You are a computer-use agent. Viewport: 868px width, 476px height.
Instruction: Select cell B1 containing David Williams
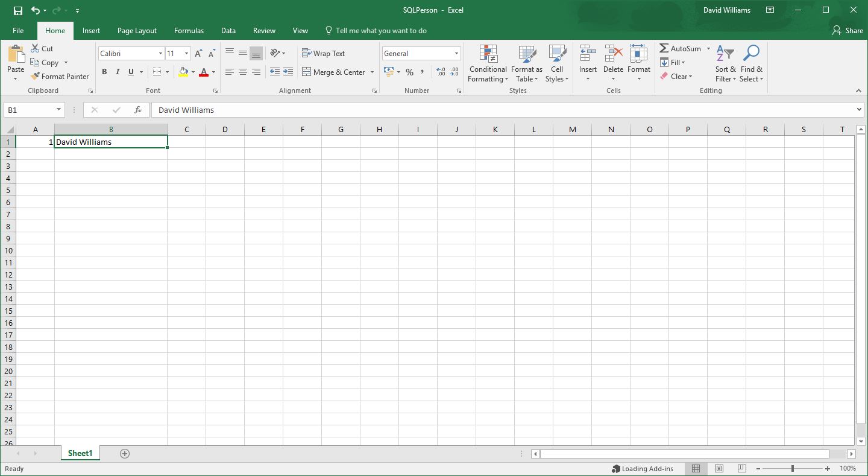111,142
